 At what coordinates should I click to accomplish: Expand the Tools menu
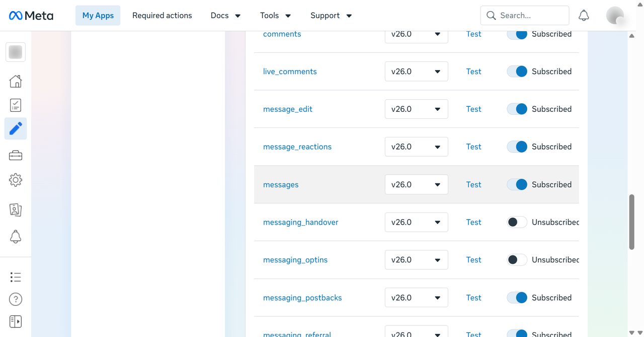(276, 16)
